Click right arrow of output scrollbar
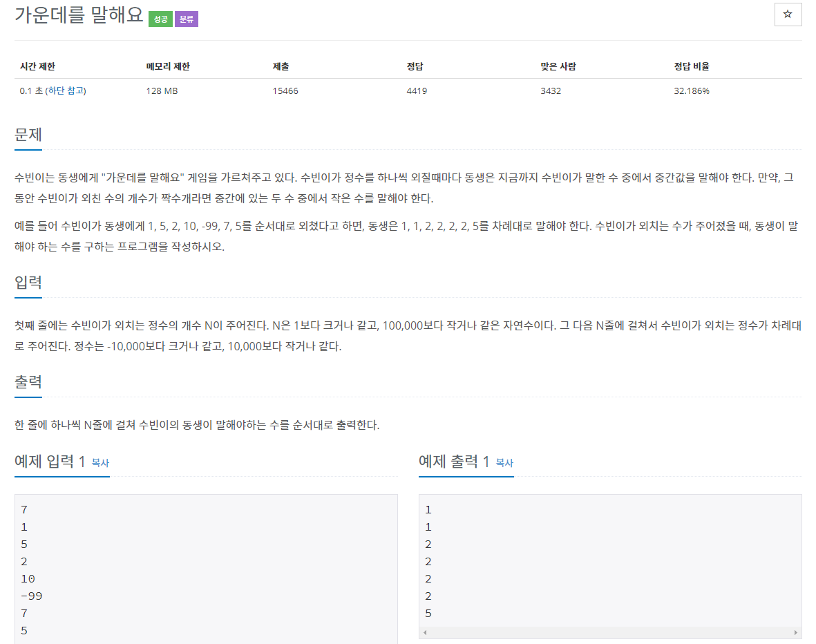 pyautogui.click(x=796, y=633)
